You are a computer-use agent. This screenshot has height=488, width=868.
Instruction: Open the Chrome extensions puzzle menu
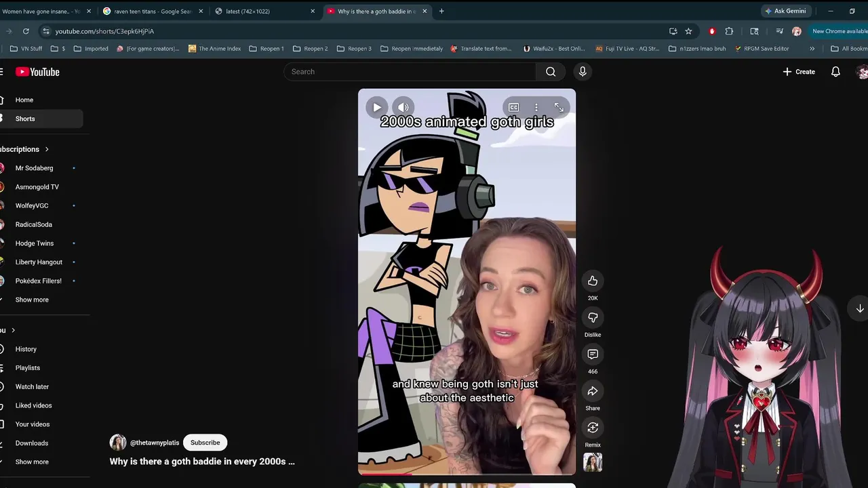729,31
